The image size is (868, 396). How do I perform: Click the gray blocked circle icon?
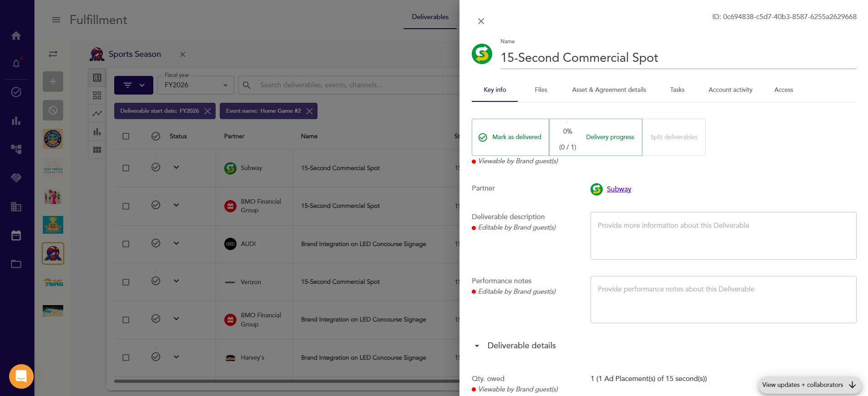53,110
